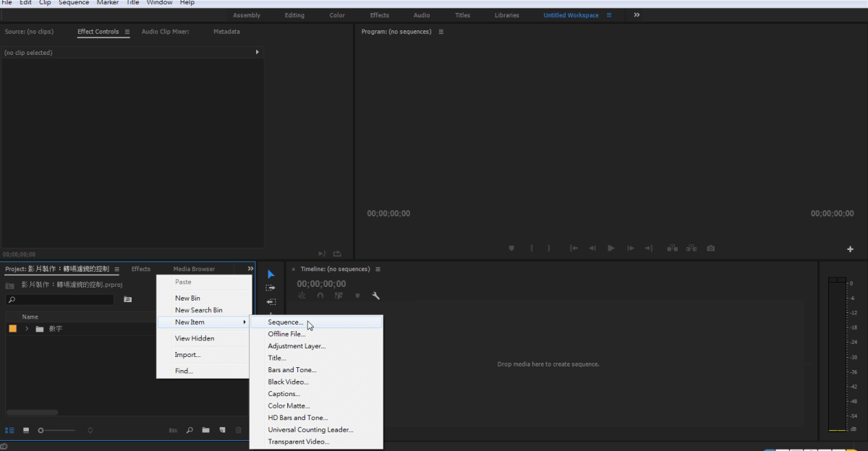Select Import... in the context menu
The image size is (868, 451).
(204, 355)
